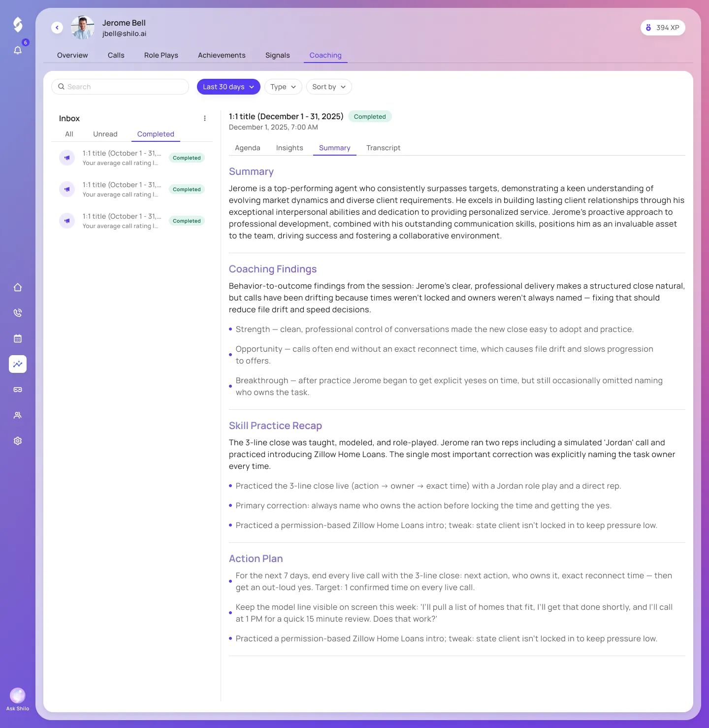Open the Type filter dropdown
Image resolution: width=709 pixels, height=728 pixels.
click(x=283, y=87)
